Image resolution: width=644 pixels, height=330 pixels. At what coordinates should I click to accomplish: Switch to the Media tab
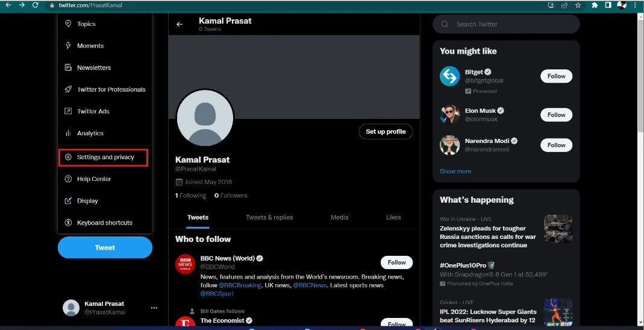pos(339,217)
